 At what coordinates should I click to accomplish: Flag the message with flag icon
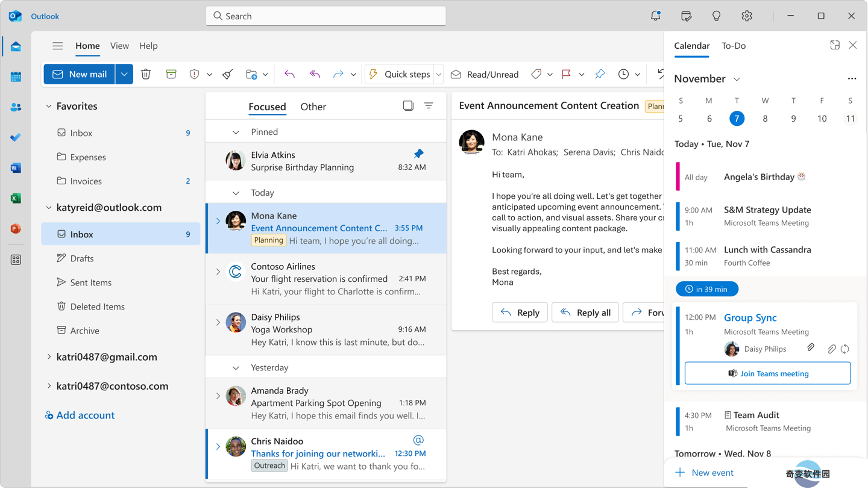[566, 74]
